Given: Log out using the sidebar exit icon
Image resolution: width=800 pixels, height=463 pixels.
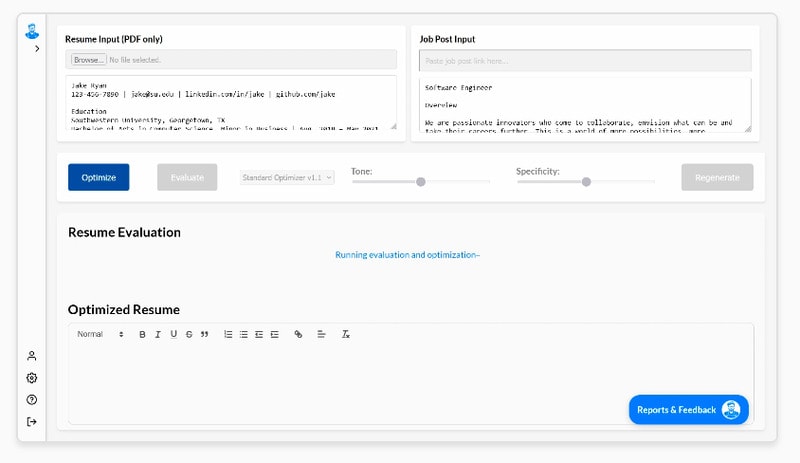Looking at the screenshot, I should coord(32,422).
